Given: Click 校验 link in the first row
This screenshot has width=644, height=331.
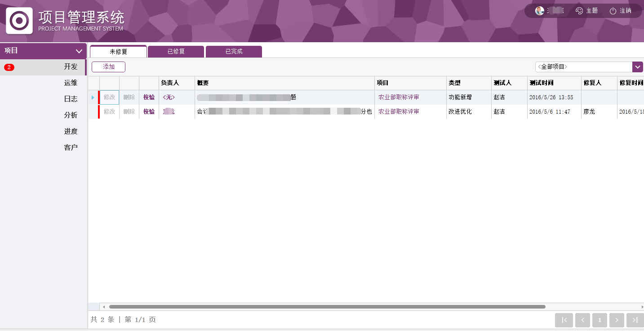Looking at the screenshot, I should coord(149,97).
